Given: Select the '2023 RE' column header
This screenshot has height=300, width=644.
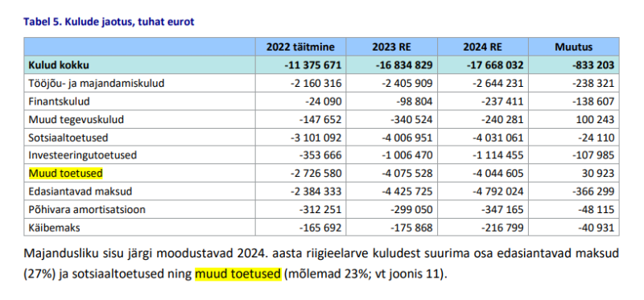Looking at the screenshot, I should pyautogui.click(x=391, y=47).
